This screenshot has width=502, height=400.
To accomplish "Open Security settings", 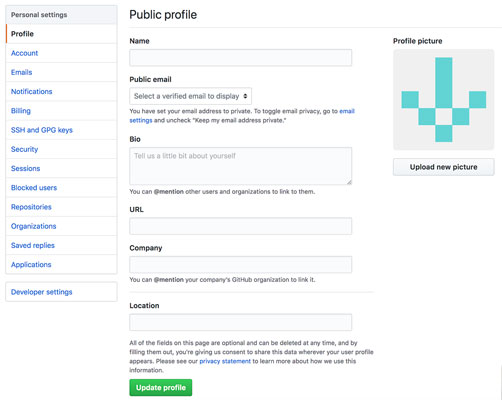I will point(61,149).
